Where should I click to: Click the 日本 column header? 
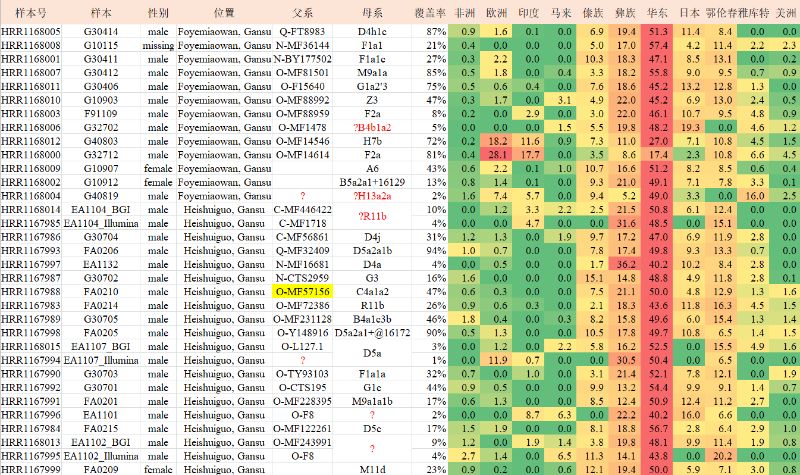[x=689, y=13]
